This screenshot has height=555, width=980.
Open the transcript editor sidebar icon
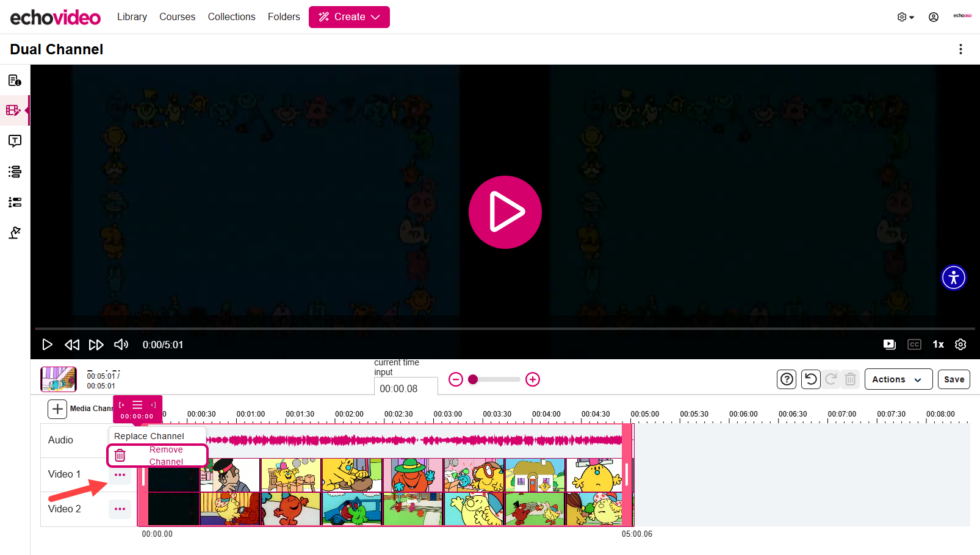15,141
